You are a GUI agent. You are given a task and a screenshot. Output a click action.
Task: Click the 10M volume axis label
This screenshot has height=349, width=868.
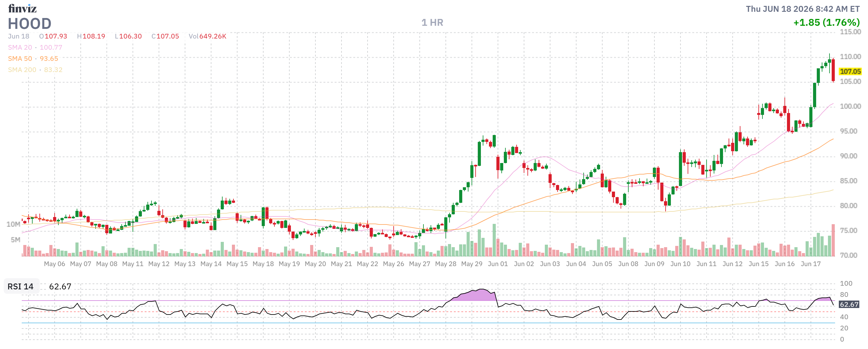coord(13,224)
